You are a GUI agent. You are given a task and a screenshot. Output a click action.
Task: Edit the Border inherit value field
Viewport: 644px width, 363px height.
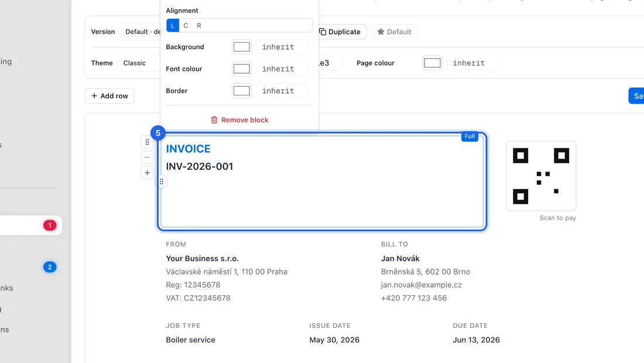click(282, 91)
